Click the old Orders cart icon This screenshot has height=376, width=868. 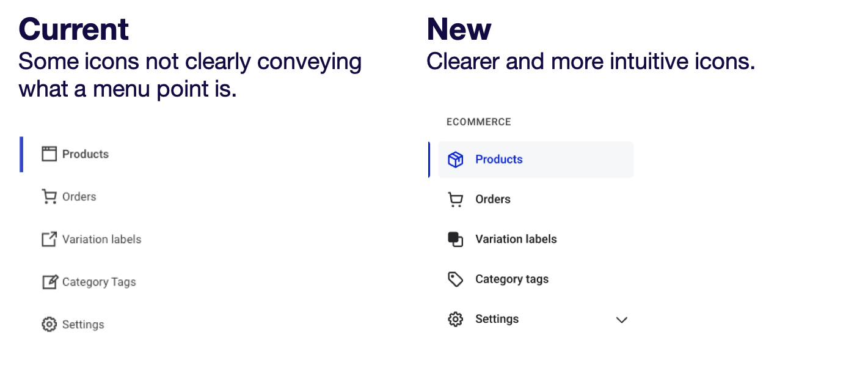49,197
